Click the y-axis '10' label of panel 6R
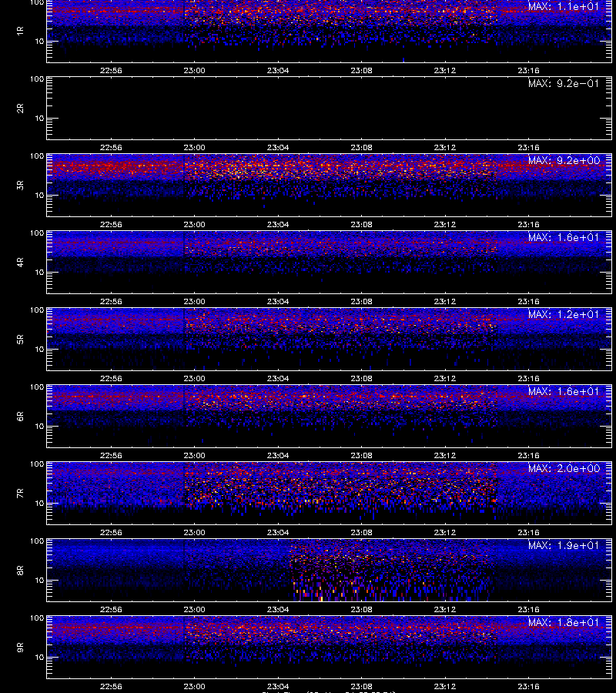616x693 pixels. point(39,427)
